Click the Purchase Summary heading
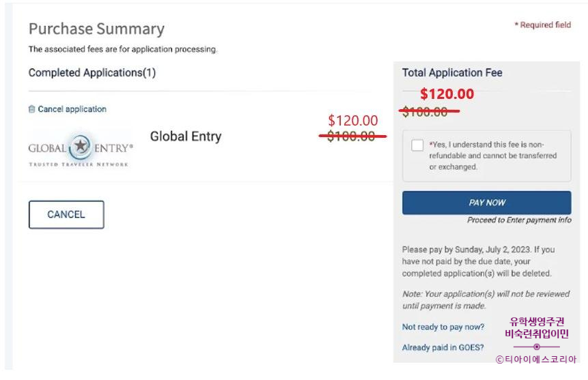 96,29
